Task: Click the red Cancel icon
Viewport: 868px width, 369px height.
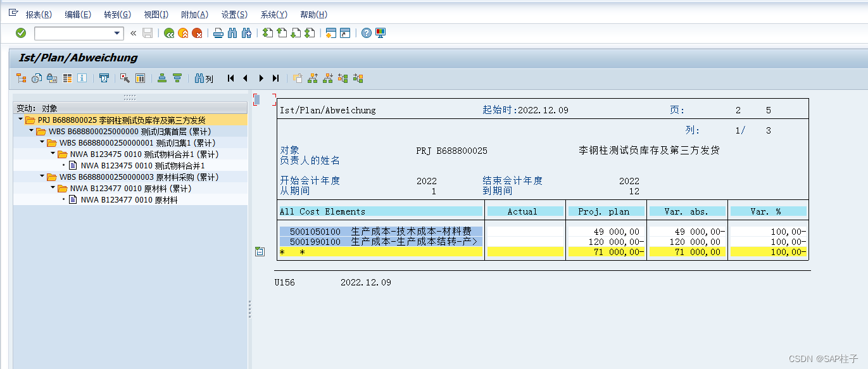Action: [x=197, y=33]
